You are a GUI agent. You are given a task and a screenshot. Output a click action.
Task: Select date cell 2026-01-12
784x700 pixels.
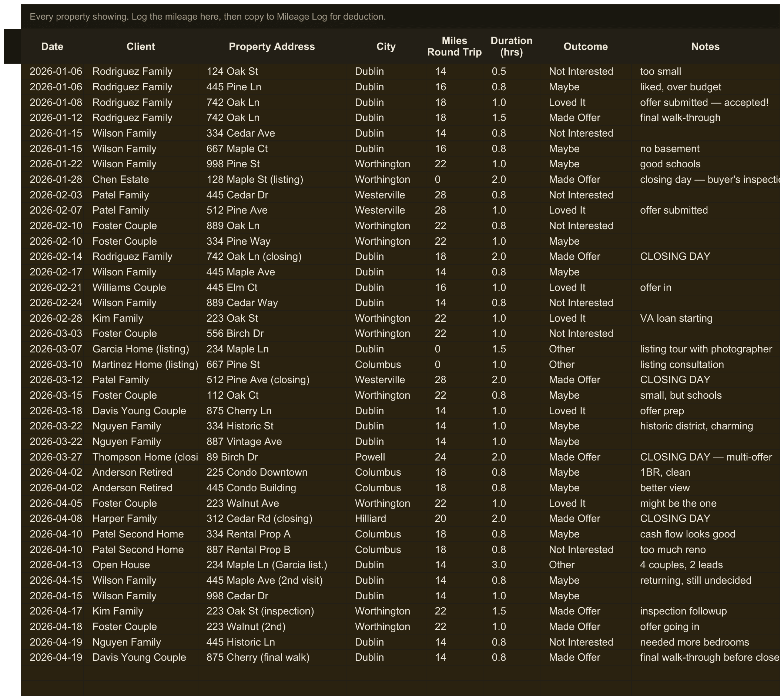click(52, 118)
